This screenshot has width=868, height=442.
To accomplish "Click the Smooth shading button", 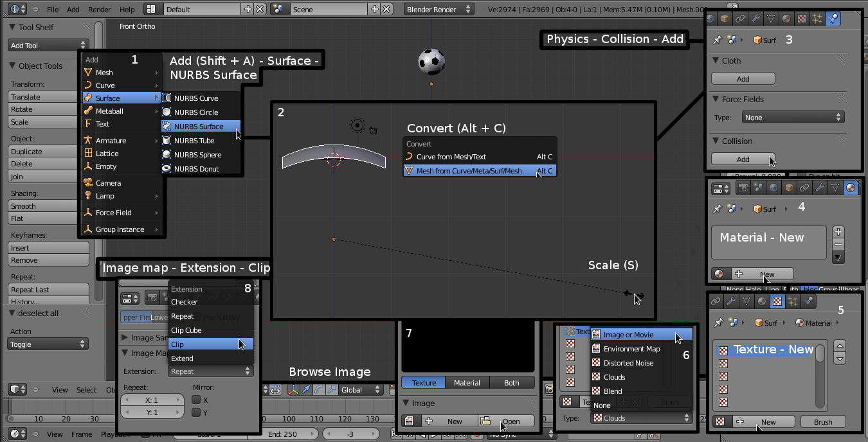I will [49, 206].
